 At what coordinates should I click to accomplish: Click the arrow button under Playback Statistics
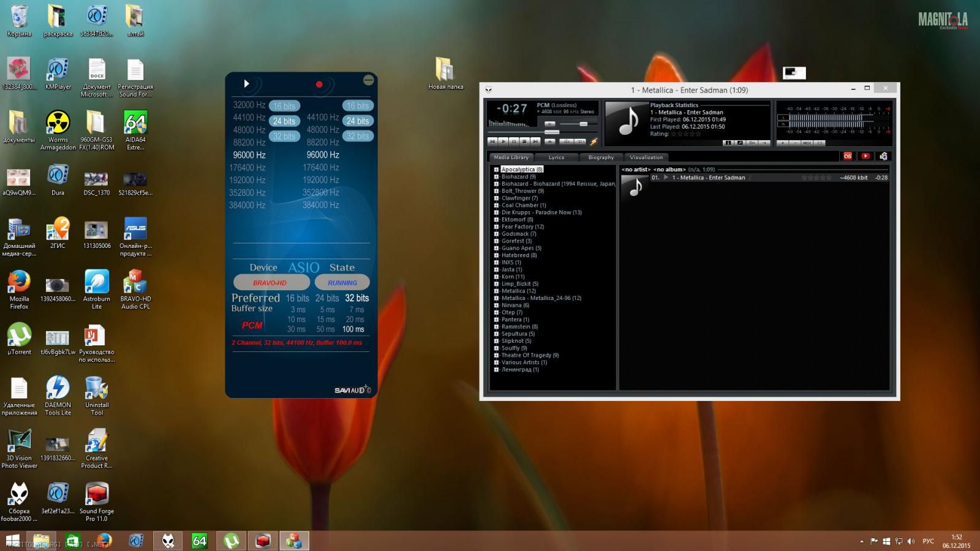coord(764,143)
